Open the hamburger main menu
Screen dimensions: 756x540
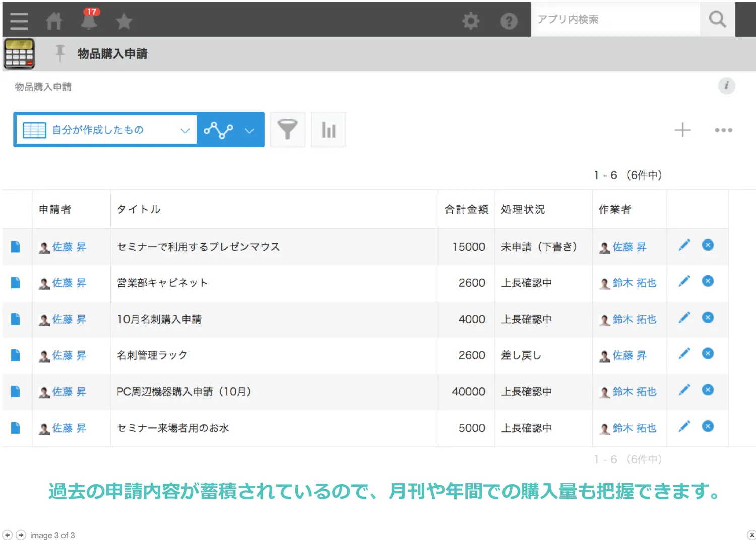[x=19, y=21]
